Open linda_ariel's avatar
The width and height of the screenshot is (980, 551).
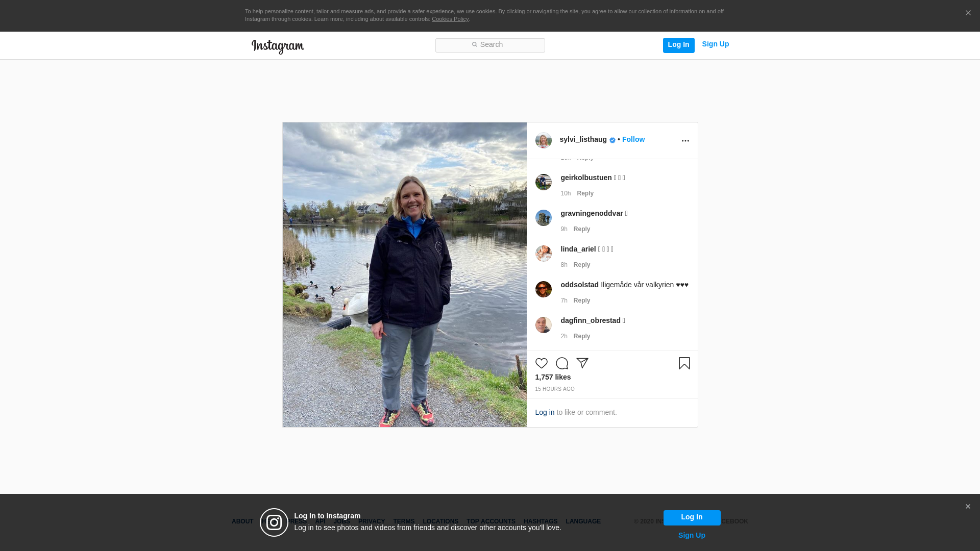click(544, 254)
